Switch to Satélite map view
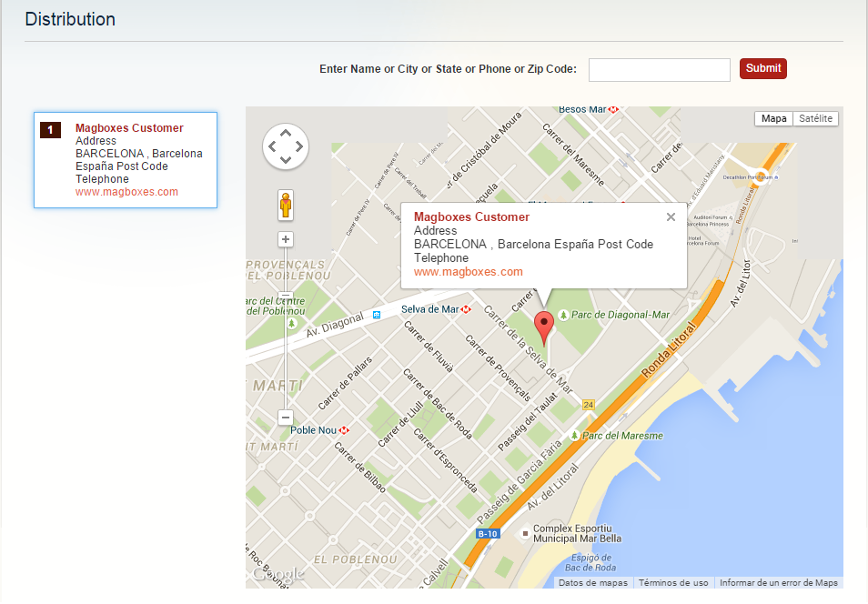The image size is (868, 604). click(x=815, y=118)
